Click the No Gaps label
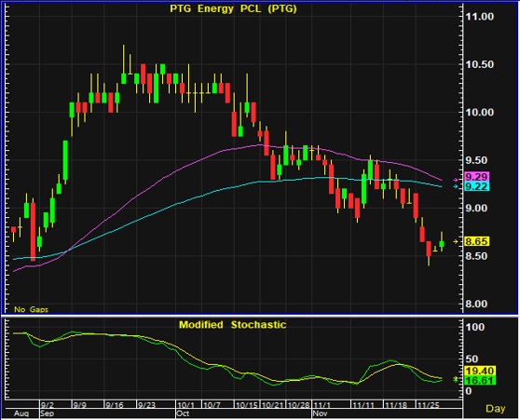The height and width of the screenshot is (420, 520). point(31,309)
